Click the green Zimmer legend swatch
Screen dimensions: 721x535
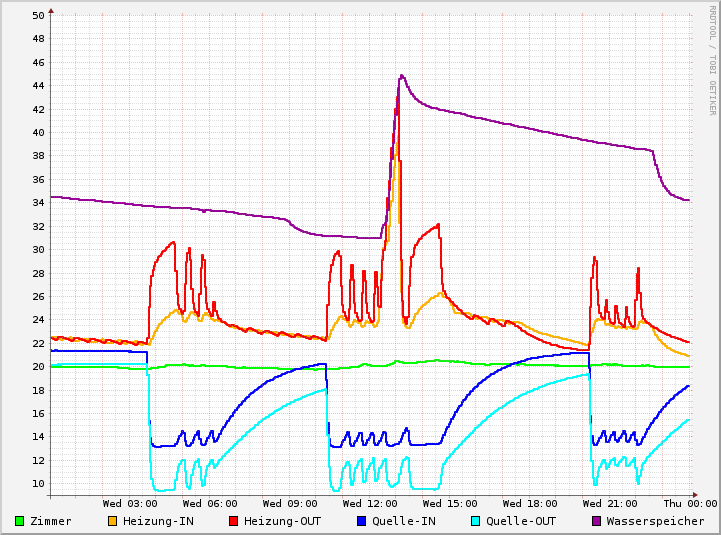click(19, 521)
